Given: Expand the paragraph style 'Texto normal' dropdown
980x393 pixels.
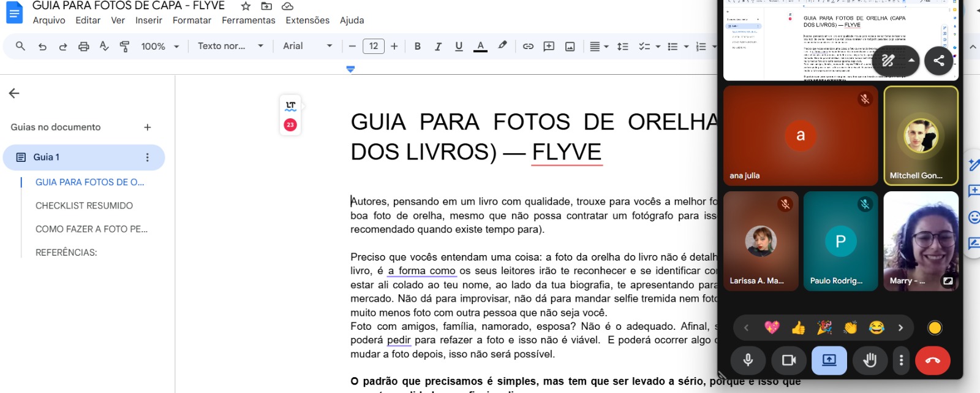Looking at the screenshot, I should tap(230, 46).
